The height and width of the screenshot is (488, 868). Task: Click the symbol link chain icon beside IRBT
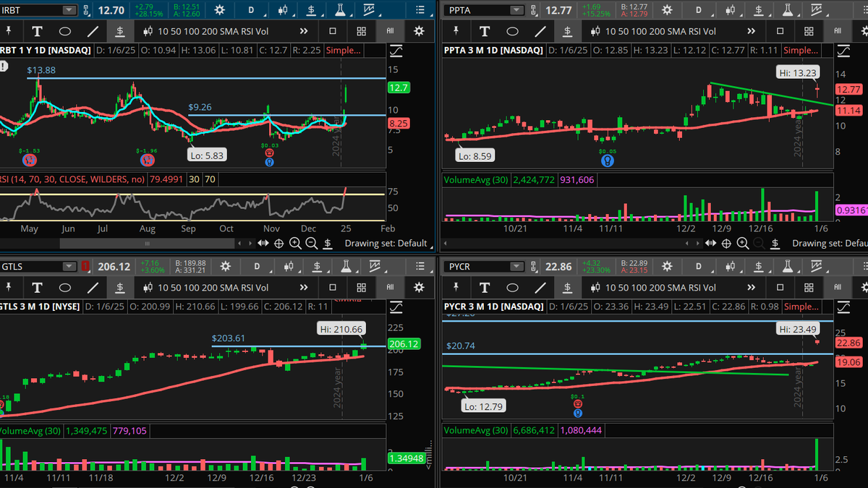[85, 10]
